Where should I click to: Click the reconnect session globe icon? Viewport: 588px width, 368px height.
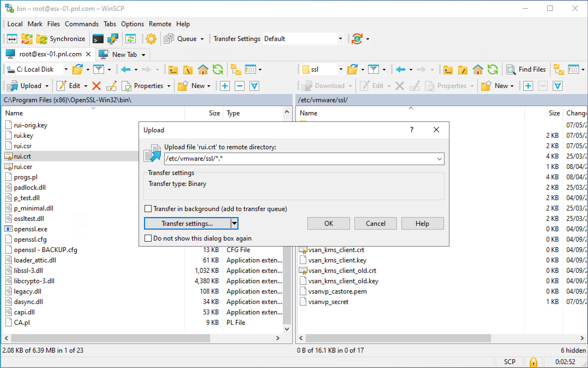click(x=357, y=39)
